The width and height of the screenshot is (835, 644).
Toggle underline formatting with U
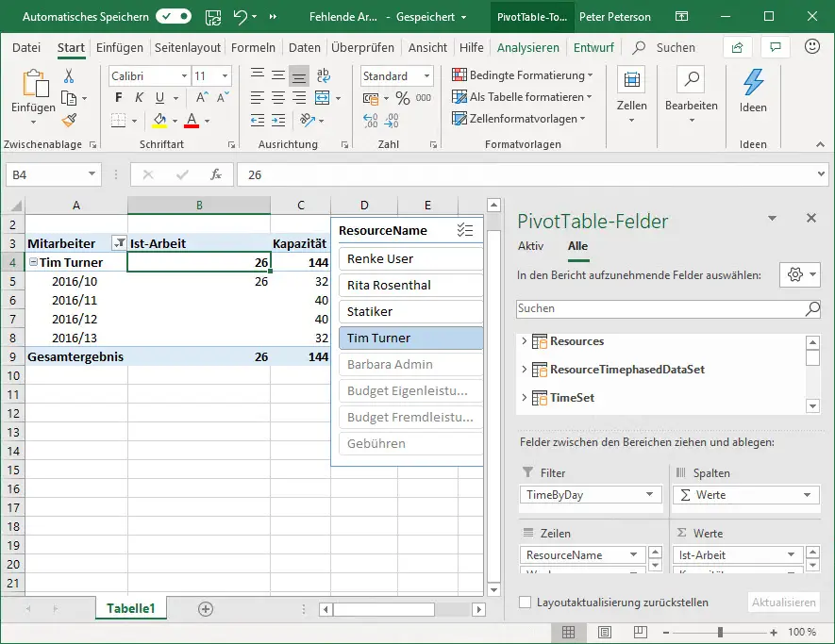[159, 97]
